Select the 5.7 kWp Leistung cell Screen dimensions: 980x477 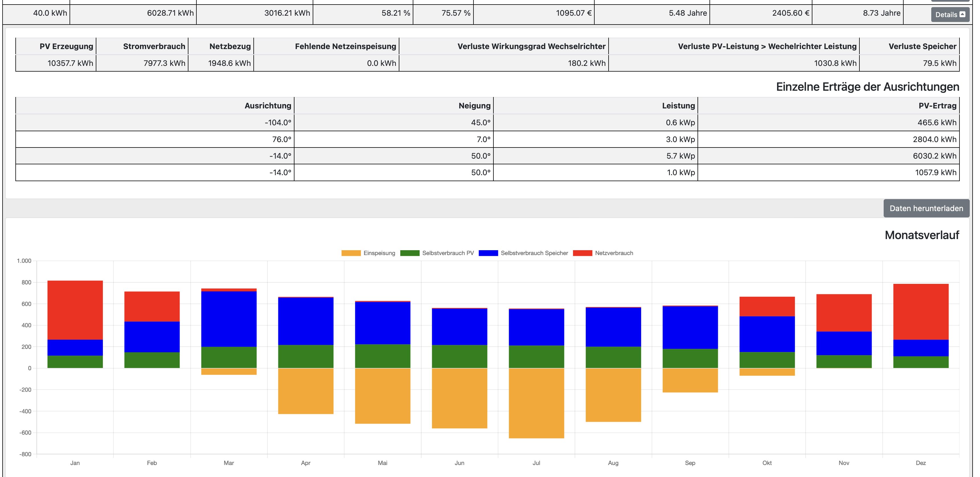(680, 156)
